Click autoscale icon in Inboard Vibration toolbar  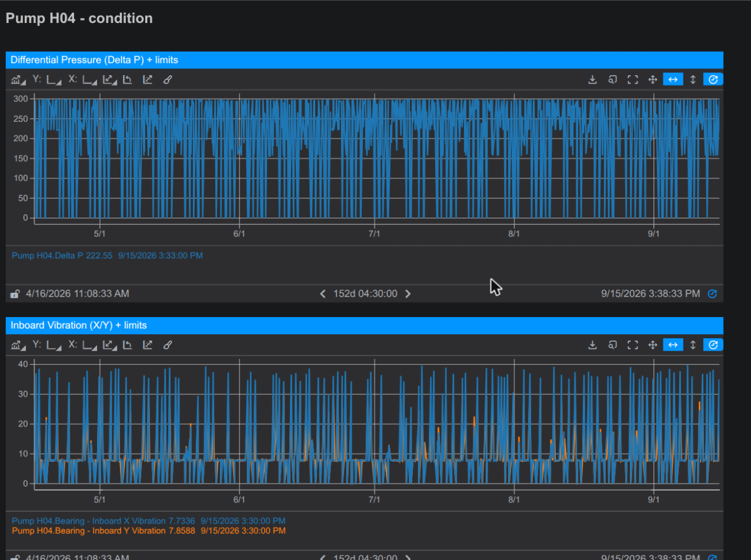(x=148, y=345)
